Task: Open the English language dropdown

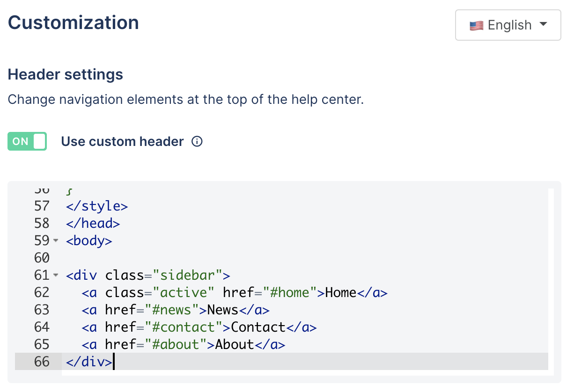Action: 508,25
